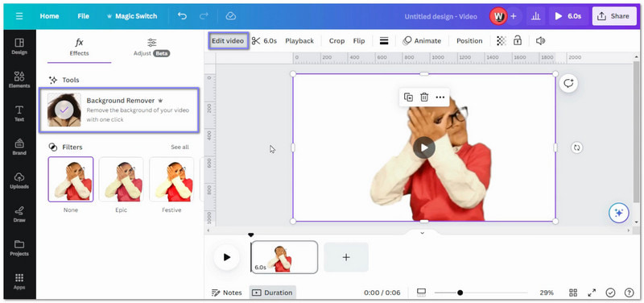Toggle the thumbnail view icon near zoom
Screen dimensions: 644x303
[421, 293]
